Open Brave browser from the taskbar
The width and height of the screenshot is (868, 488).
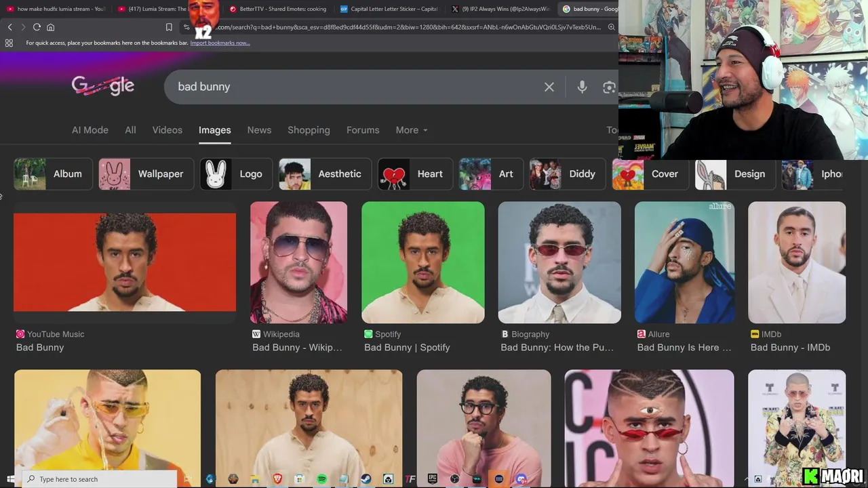coord(277,479)
